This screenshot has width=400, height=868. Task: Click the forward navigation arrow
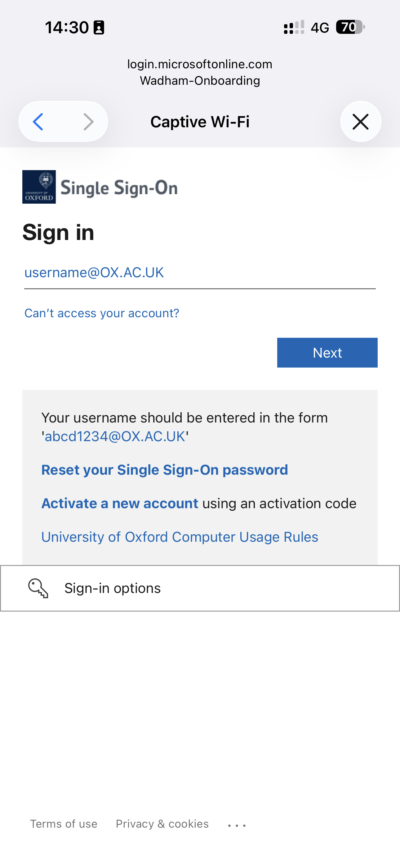coord(89,121)
